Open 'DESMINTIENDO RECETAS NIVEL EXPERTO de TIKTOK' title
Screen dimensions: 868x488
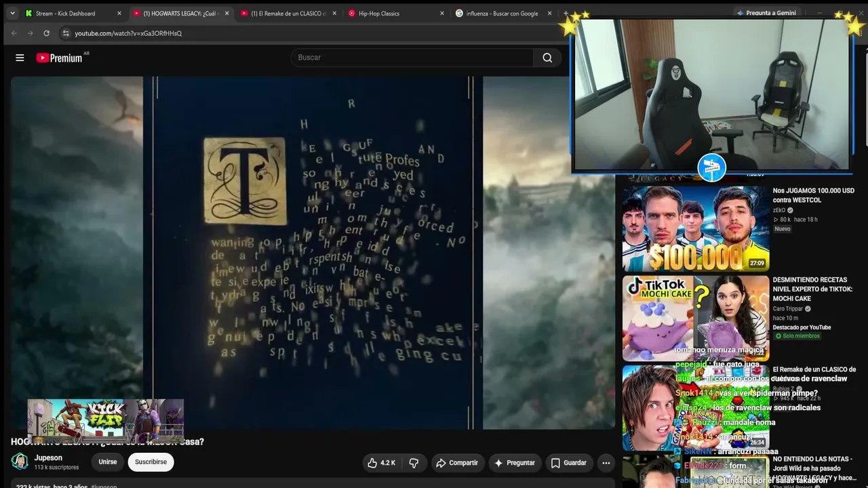pyautogui.click(x=812, y=289)
